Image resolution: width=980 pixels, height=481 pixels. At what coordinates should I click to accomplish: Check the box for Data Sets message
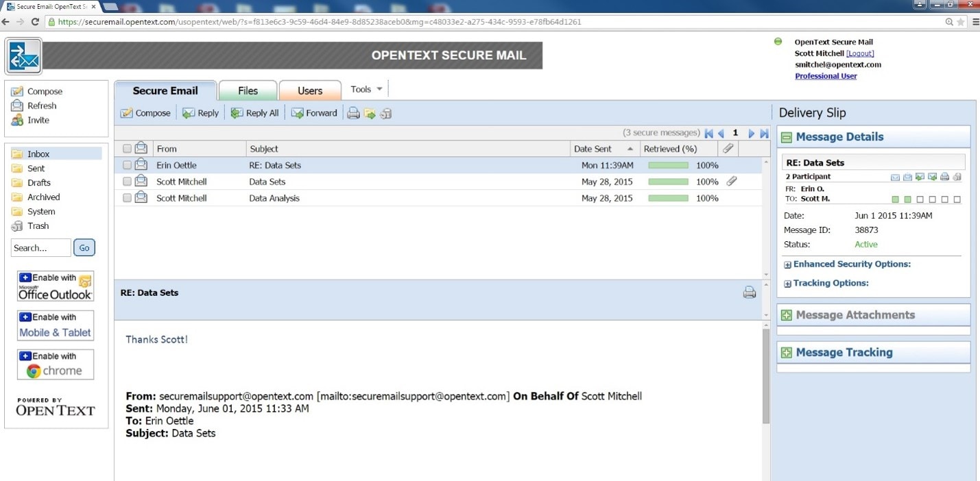[x=127, y=182]
